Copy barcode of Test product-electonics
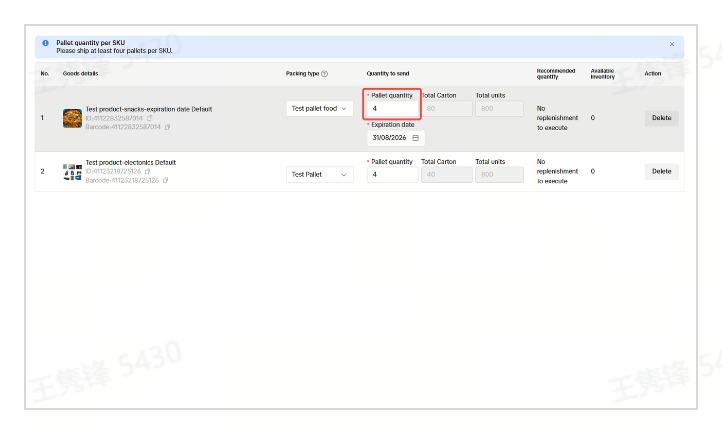The height and width of the screenshot is (434, 722). 165,180
